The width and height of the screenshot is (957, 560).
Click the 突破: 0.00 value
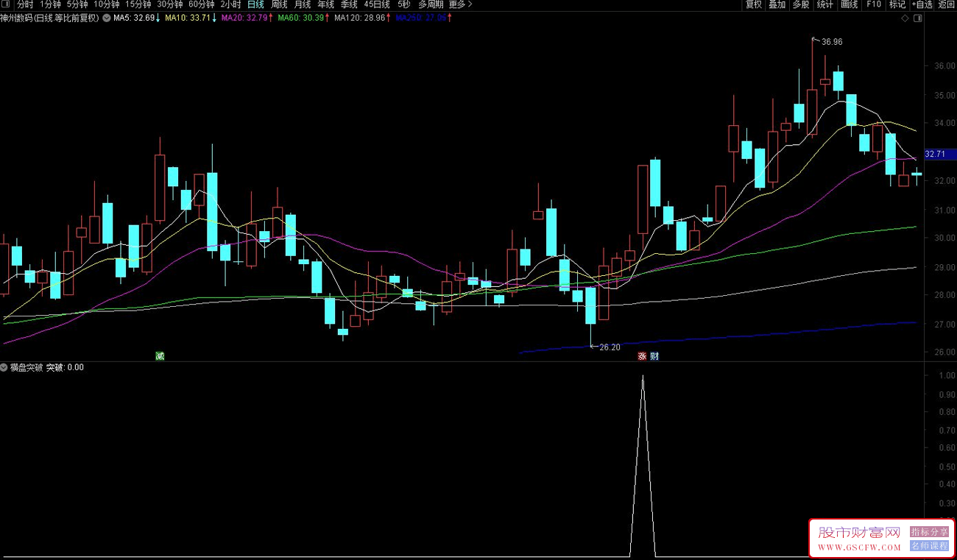66,367
